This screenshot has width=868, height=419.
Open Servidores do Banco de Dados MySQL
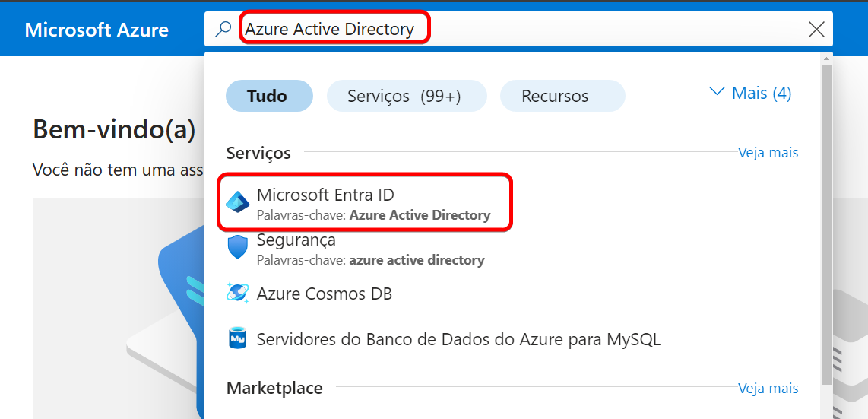[x=458, y=339]
